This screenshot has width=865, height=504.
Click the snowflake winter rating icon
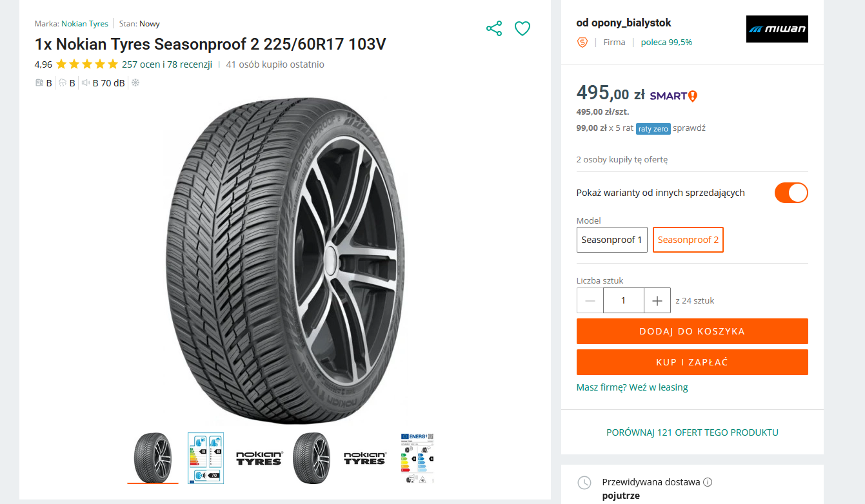point(135,82)
